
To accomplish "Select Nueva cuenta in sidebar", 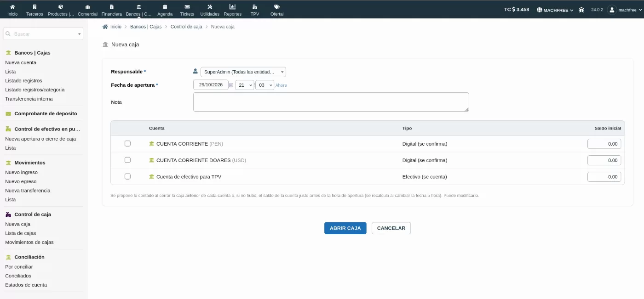I will click(21, 62).
